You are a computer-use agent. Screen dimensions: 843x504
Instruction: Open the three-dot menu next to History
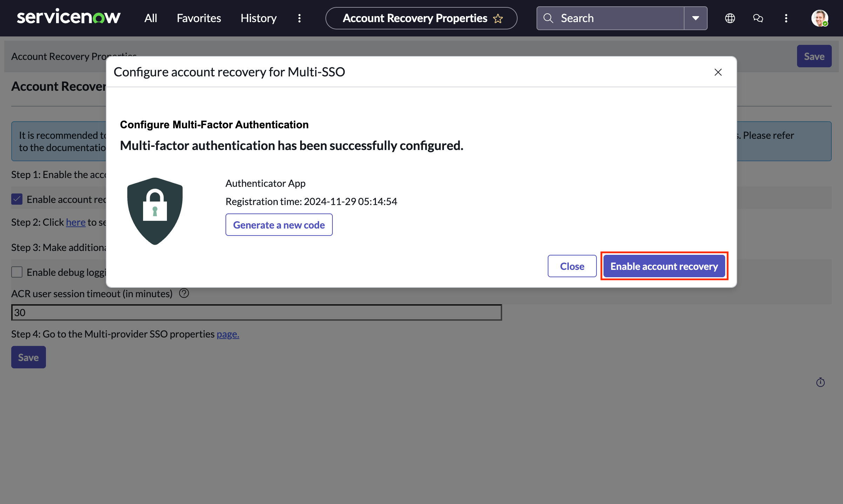(299, 18)
